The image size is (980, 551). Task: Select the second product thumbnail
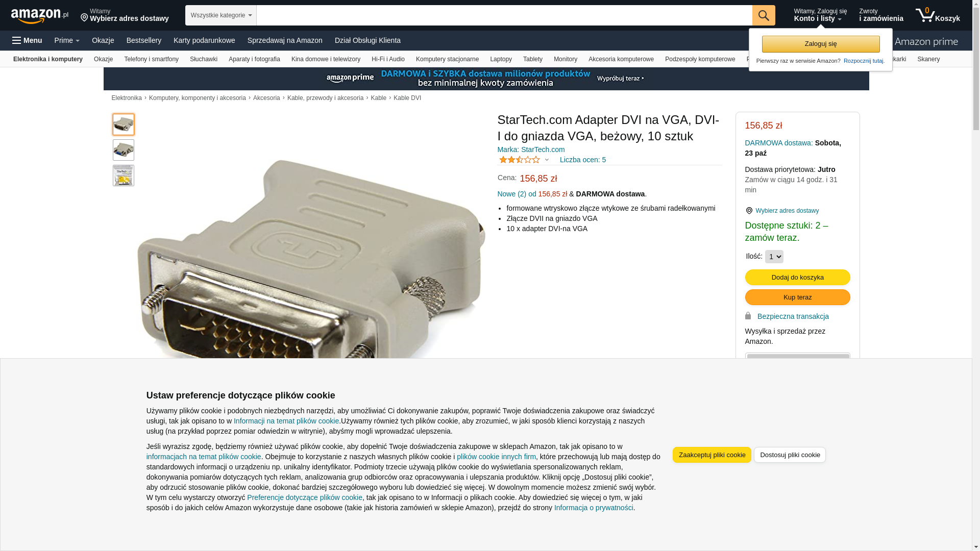[124, 150]
